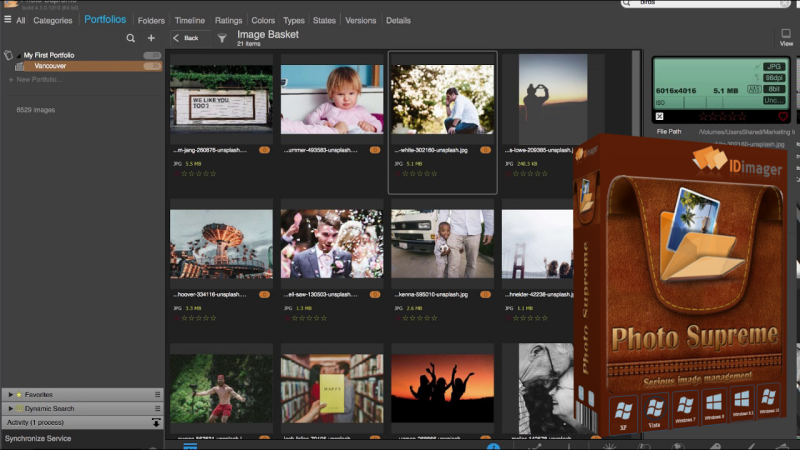The width and height of the screenshot is (800, 450).
Task: Click the yellow star icon next to Favorites
Action: tap(19, 395)
